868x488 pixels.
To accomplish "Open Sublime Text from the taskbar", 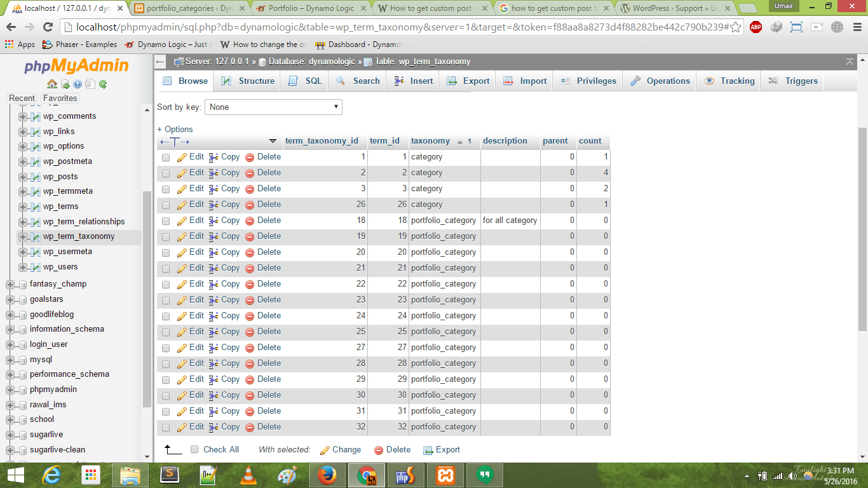I will (x=170, y=475).
